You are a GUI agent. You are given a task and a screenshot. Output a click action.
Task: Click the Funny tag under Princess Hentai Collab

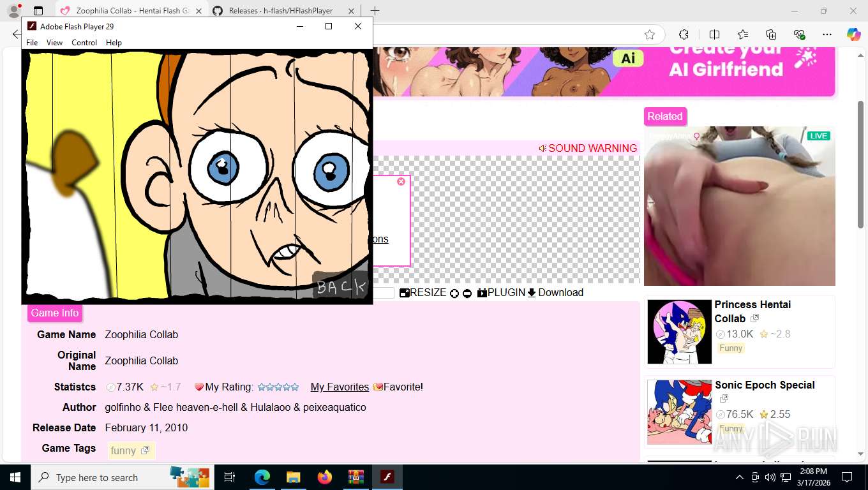tap(731, 348)
